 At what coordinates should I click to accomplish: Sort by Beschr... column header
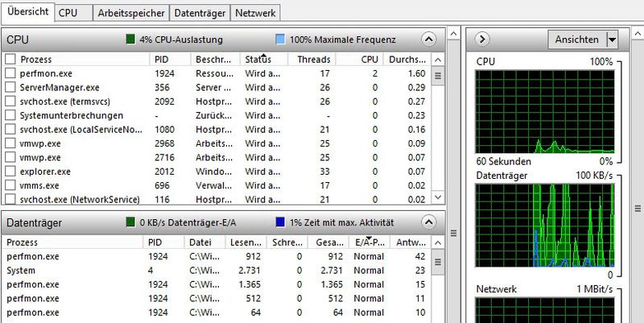point(216,60)
